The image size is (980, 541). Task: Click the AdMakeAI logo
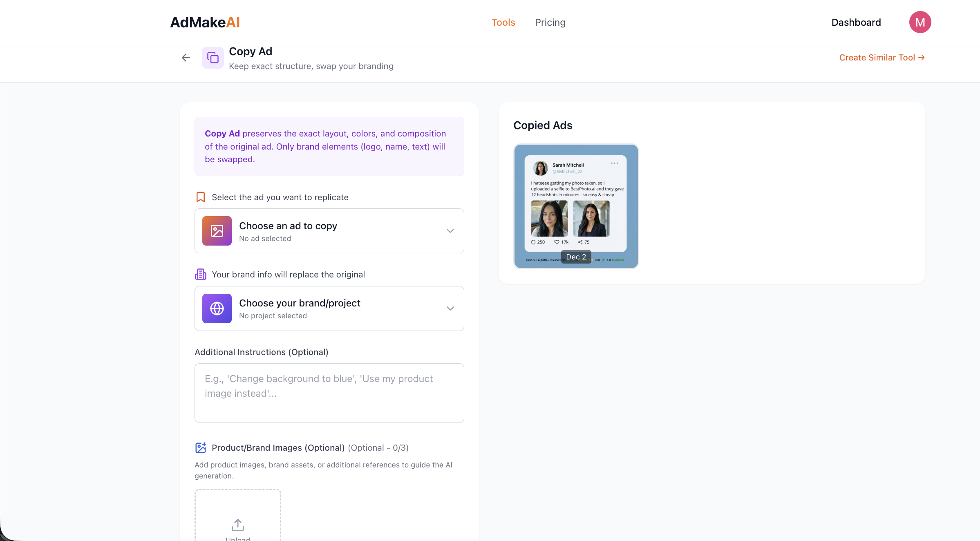[205, 22]
